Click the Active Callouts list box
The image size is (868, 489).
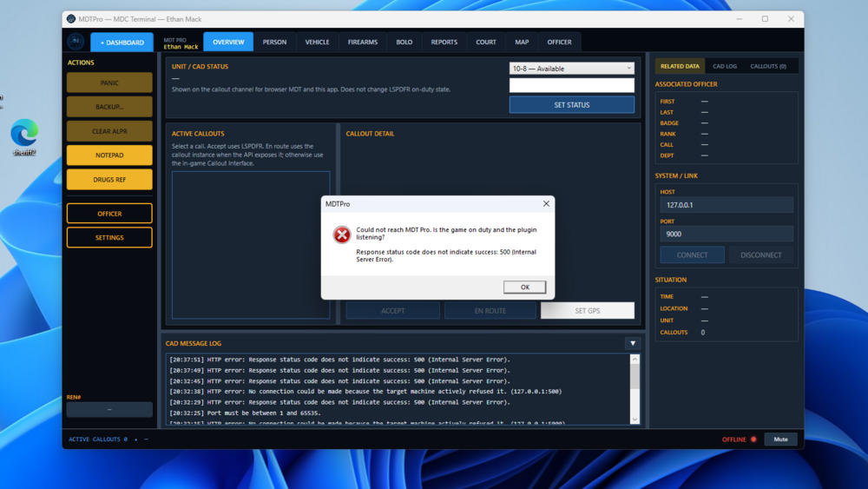tap(251, 245)
